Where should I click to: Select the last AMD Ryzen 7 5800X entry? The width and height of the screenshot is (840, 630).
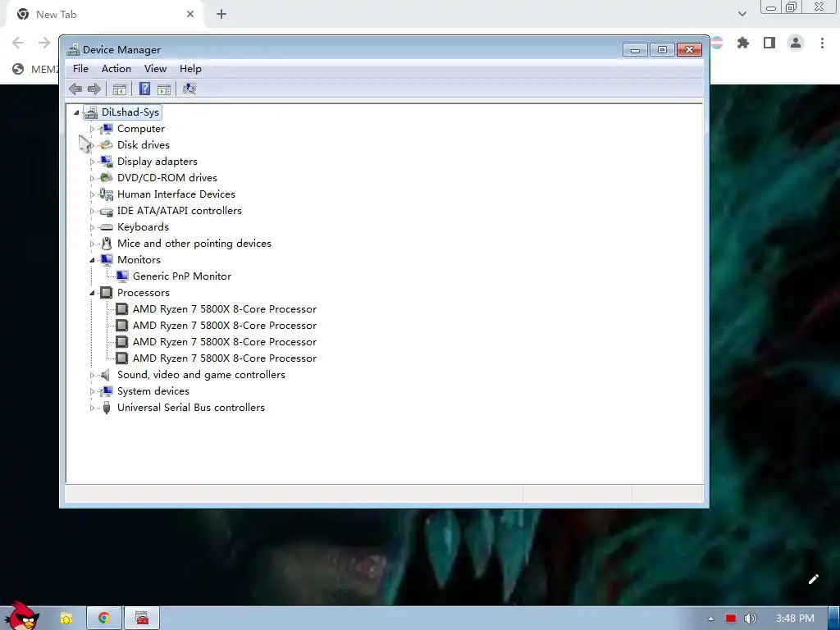(225, 358)
